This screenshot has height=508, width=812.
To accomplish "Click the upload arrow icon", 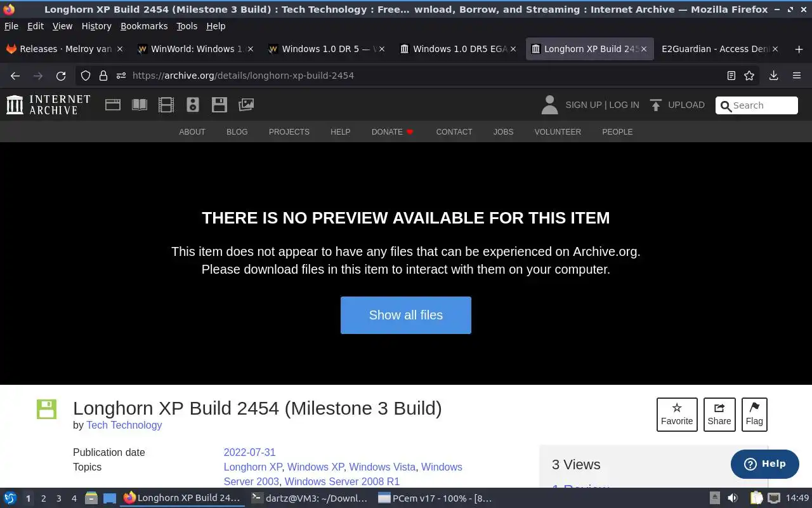I will (656, 105).
